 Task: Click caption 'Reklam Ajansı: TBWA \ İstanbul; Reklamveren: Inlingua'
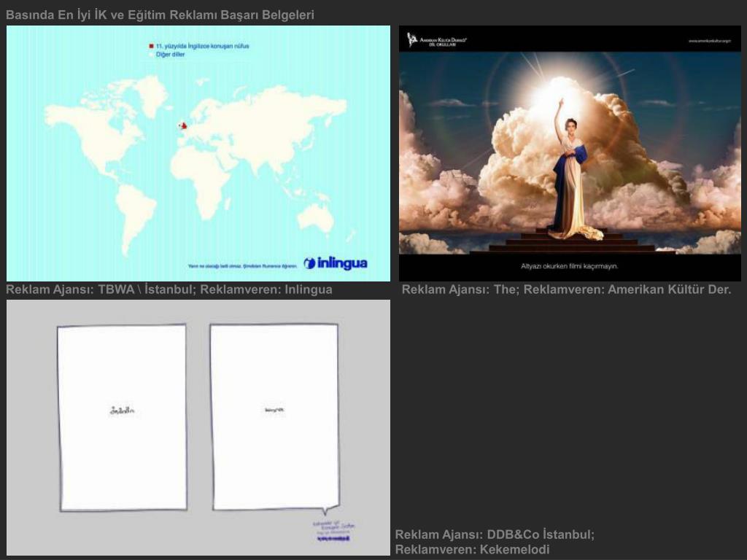[x=169, y=289]
